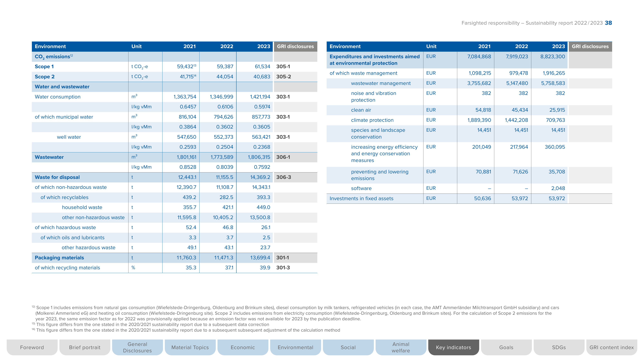The height and width of the screenshot is (362, 644).
Task: Click the climate protection row label
Action: coord(372,120)
